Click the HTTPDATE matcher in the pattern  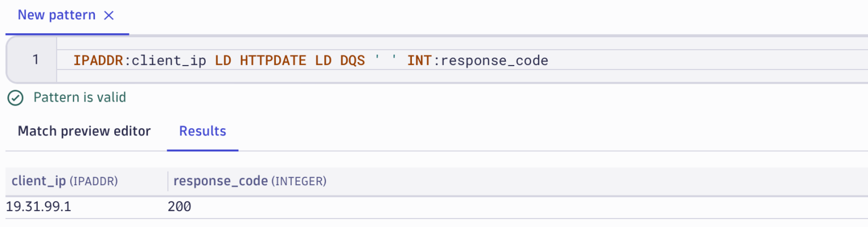point(274,60)
